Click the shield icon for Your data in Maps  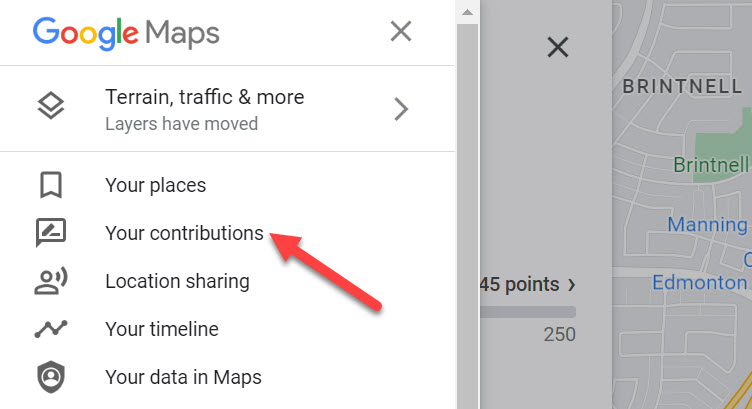(51, 377)
